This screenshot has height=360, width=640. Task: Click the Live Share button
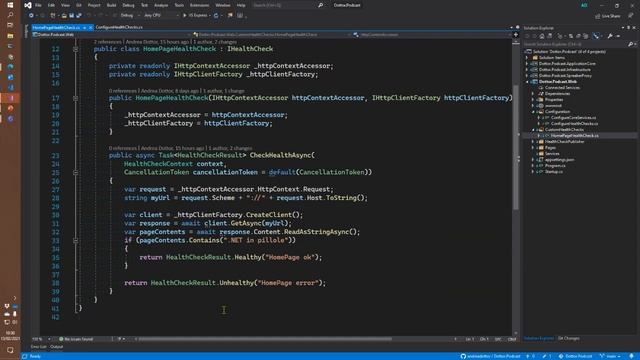[608, 16]
